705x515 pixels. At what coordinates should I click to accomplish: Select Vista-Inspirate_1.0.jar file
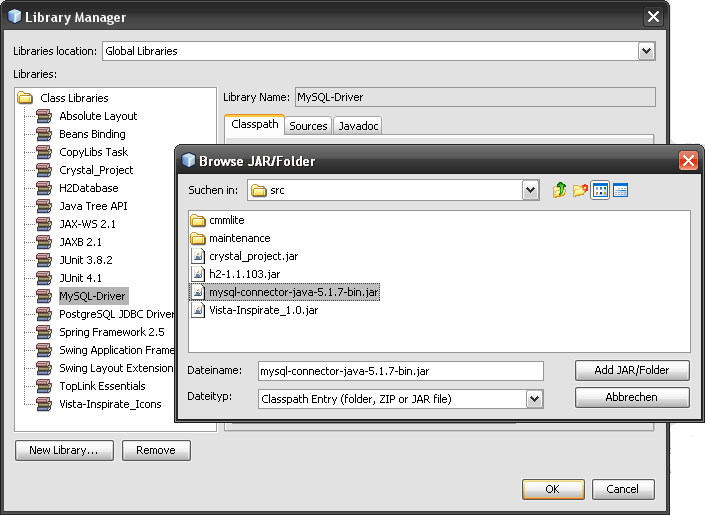pyautogui.click(x=262, y=310)
